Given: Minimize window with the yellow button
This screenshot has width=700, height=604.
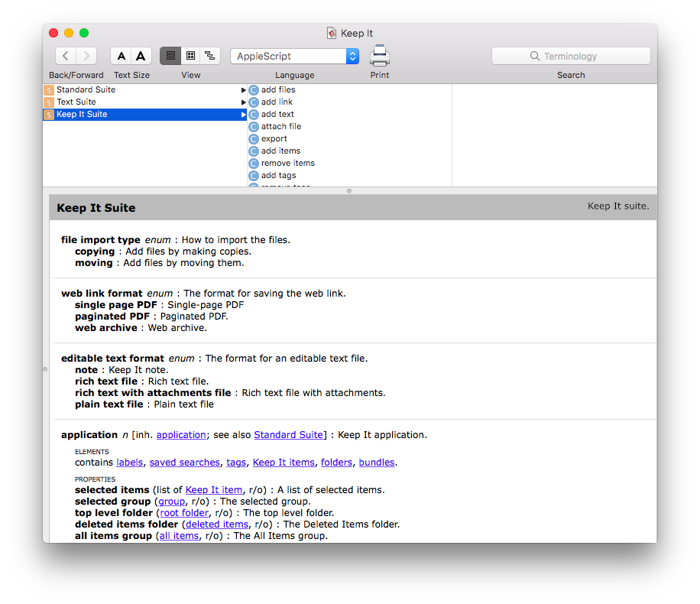Looking at the screenshot, I should click(69, 33).
